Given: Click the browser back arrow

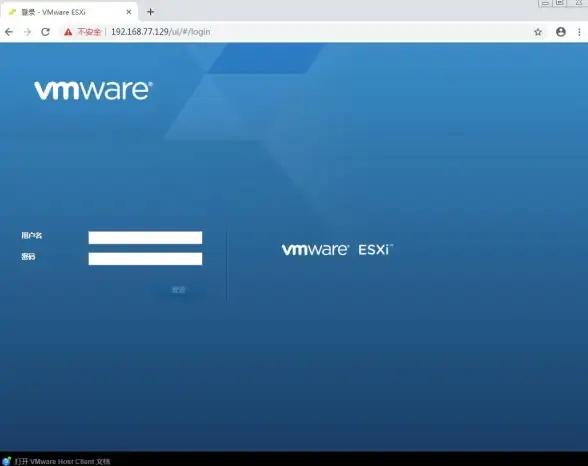Looking at the screenshot, I should coord(9,32).
